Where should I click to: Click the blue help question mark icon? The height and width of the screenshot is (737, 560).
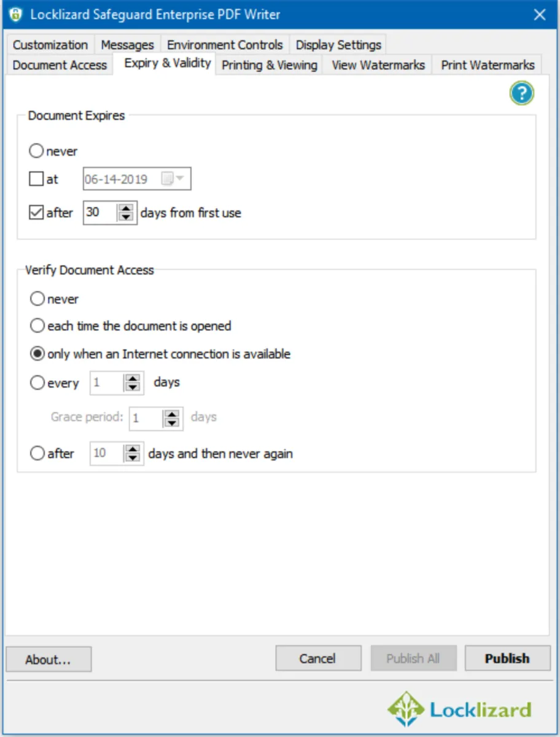pyautogui.click(x=521, y=93)
